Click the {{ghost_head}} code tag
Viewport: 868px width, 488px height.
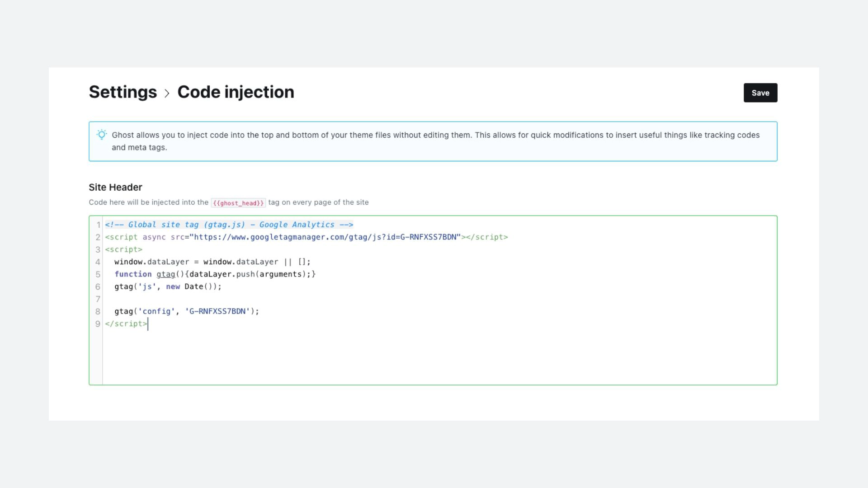pos(238,203)
